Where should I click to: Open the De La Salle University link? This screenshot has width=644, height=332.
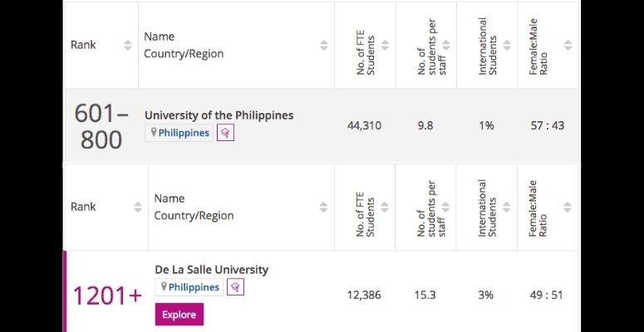tap(211, 270)
